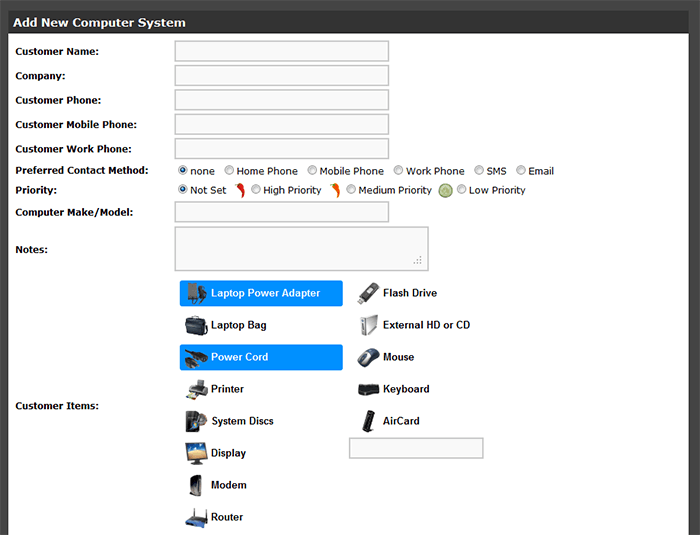Click the 'Notes:' label

coord(31,250)
